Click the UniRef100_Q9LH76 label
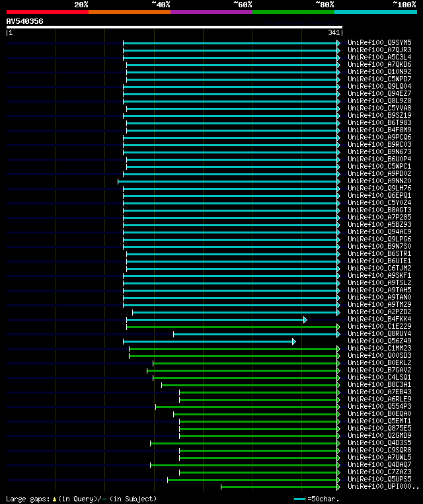 point(379,189)
